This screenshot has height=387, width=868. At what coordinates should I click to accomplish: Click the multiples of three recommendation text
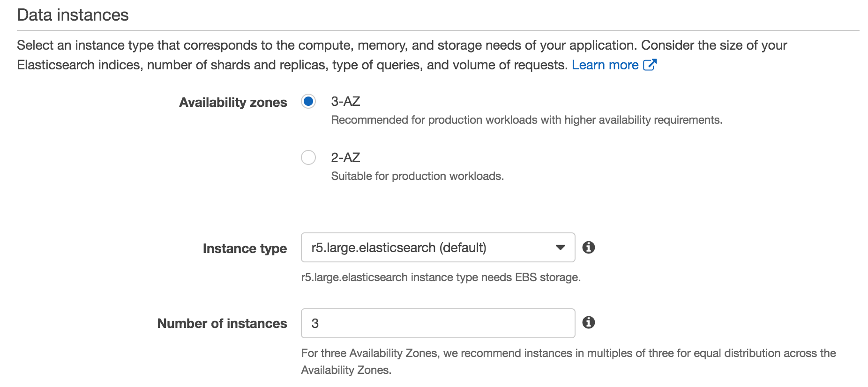[x=568, y=353]
